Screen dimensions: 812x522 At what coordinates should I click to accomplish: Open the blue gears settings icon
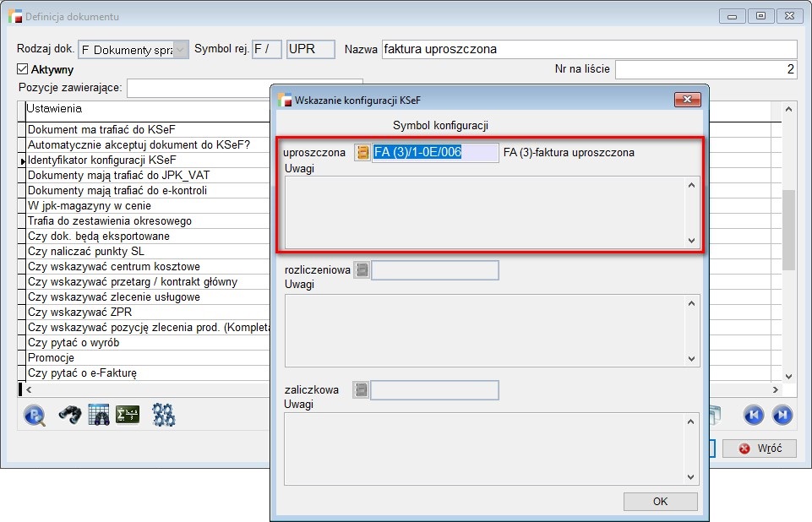click(x=163, y=415)
